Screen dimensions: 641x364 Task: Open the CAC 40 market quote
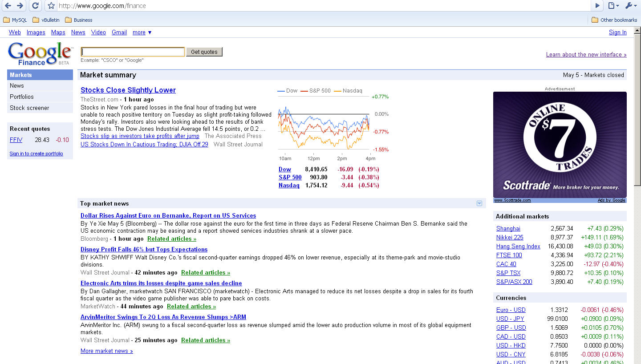[506, 264]
